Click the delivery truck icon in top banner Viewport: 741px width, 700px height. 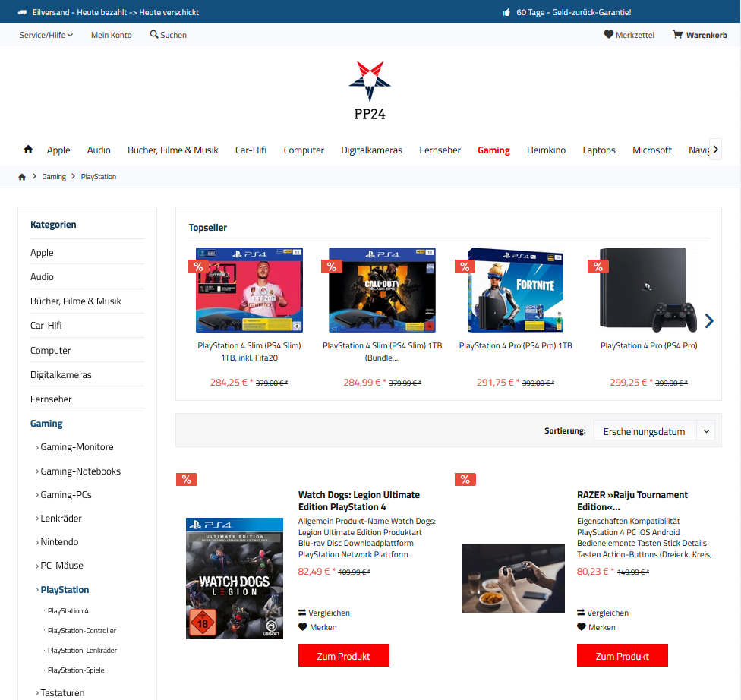pyautogui.click(x=22, y=12)
